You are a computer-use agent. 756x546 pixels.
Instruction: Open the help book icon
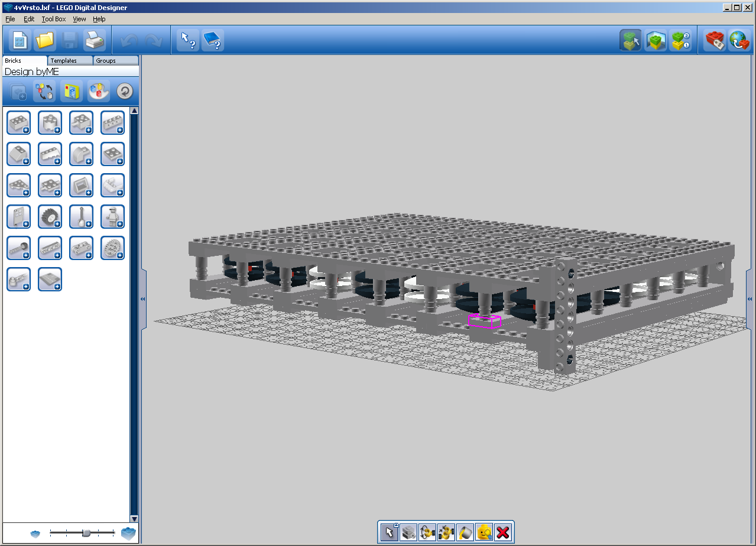pos(213,40)
